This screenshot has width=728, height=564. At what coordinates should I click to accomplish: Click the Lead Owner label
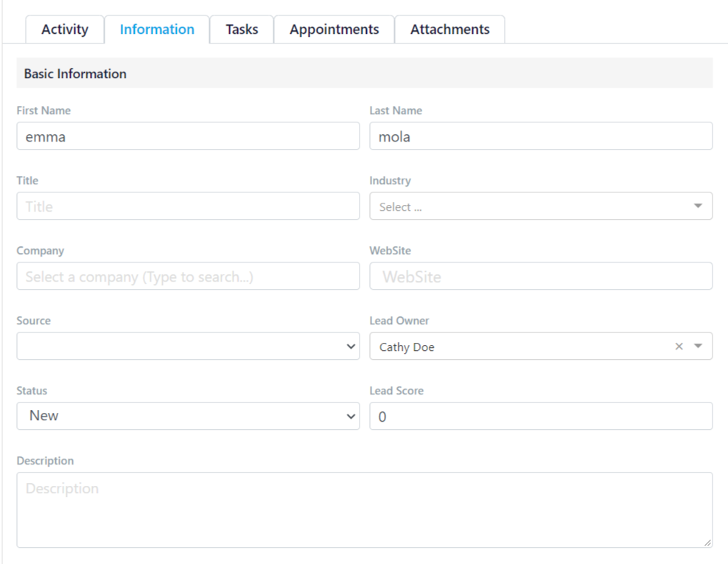(399, 321)
